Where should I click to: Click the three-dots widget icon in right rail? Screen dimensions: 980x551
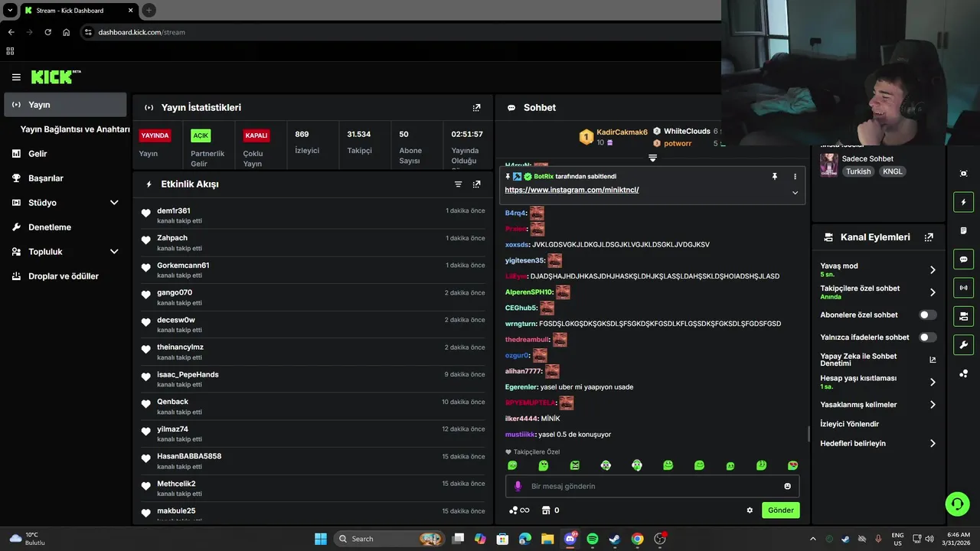[963, 373]
